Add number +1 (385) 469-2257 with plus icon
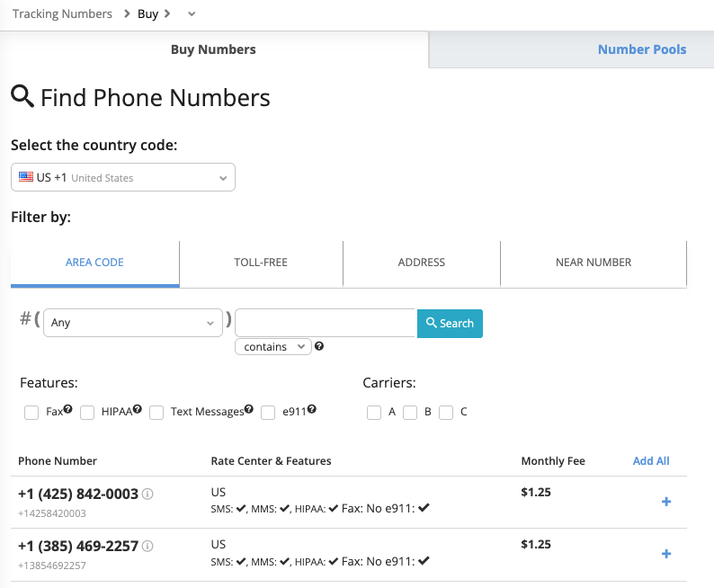 (x=666, y=554)
